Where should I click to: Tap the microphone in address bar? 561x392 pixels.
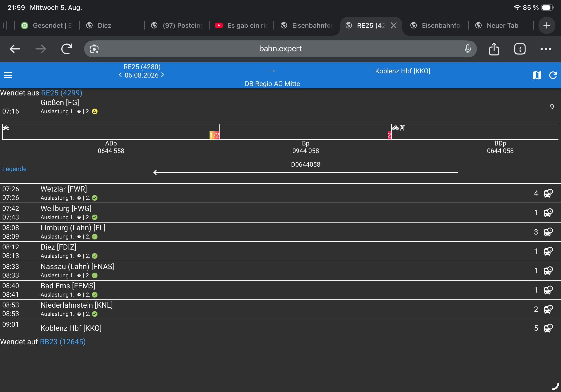pos(468,49)
